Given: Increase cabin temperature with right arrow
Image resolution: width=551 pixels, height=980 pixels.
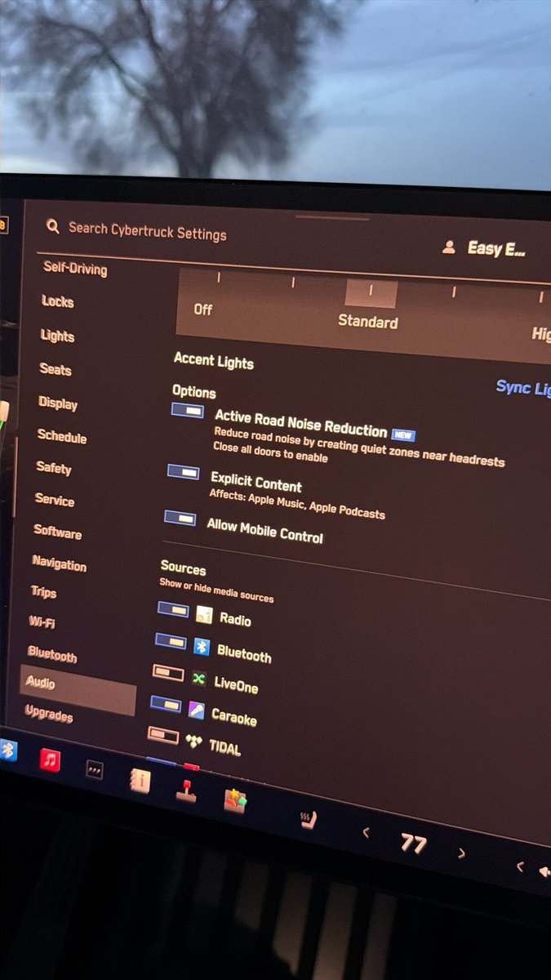Looking at the screenshot, I should point(461,853).
